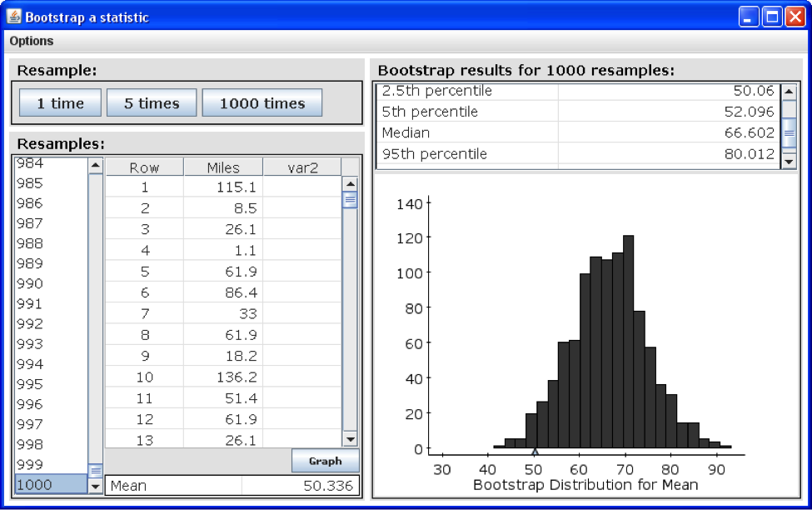Click the Java coffee cup title bar icon

click(x=12, y=16)
